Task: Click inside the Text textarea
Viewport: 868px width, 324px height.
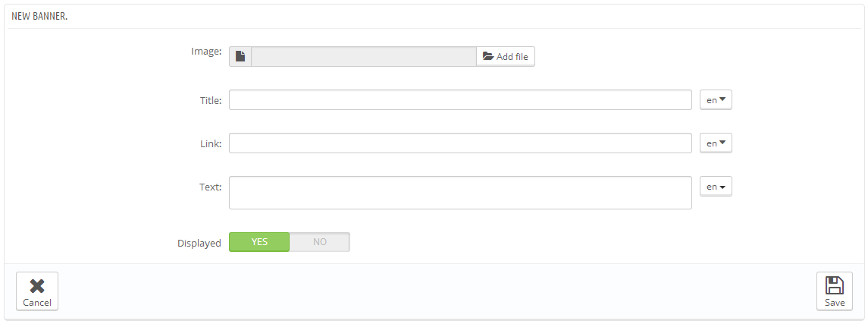Action: coord(460,193)
